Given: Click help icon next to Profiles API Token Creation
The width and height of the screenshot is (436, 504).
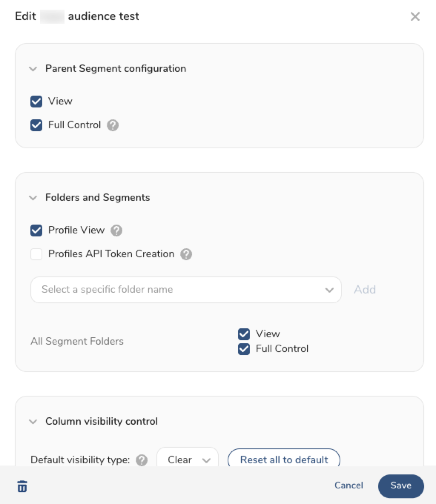Looking at the screenshot, I should 186,254.
